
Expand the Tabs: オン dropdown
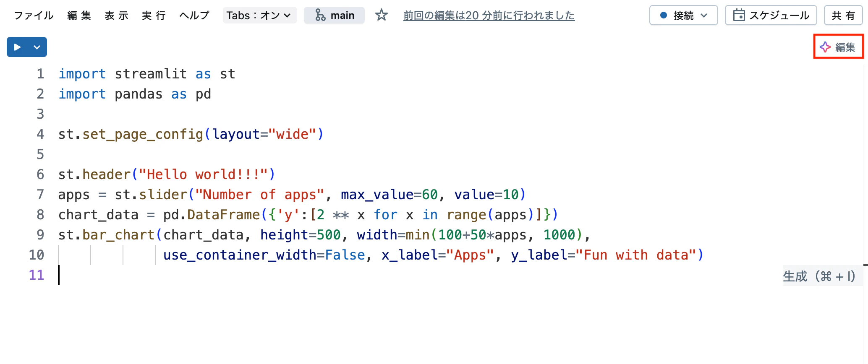coord(259,16)
